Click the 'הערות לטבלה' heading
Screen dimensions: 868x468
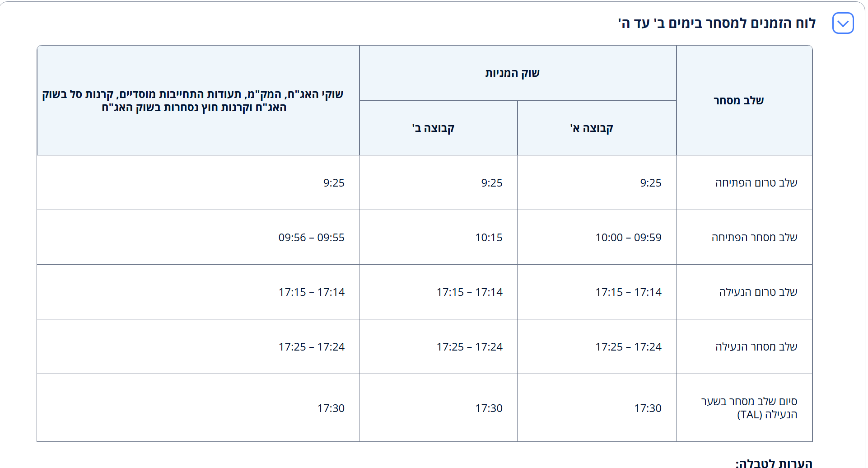pos(774,463)
